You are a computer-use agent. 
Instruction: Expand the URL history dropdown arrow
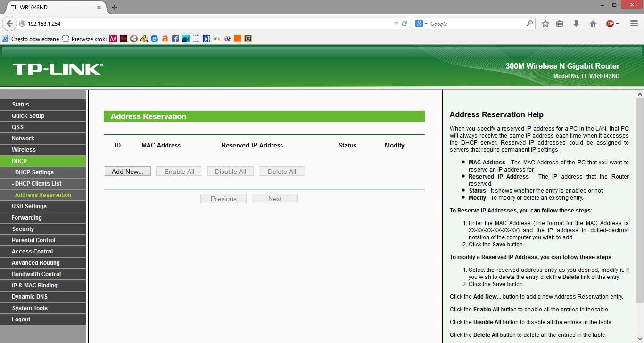[x=396, y=24]
